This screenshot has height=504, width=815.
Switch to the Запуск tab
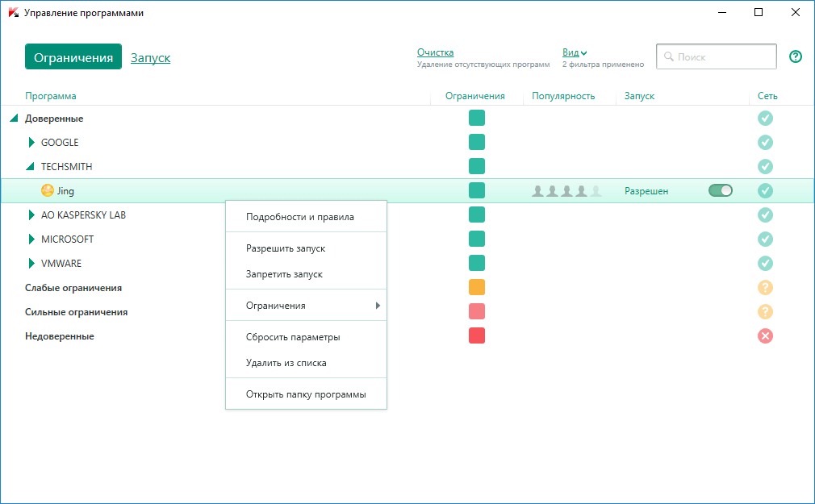(x=150, y=57)
